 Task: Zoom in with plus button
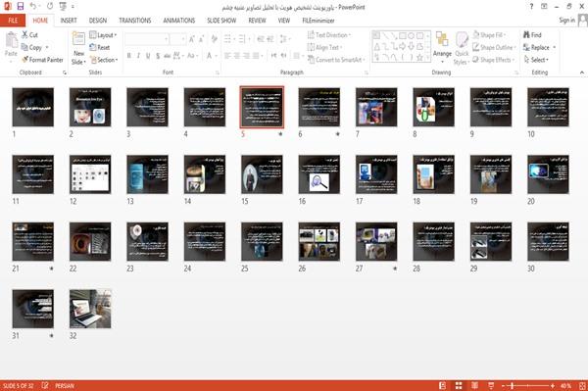(x=553, y=385)
